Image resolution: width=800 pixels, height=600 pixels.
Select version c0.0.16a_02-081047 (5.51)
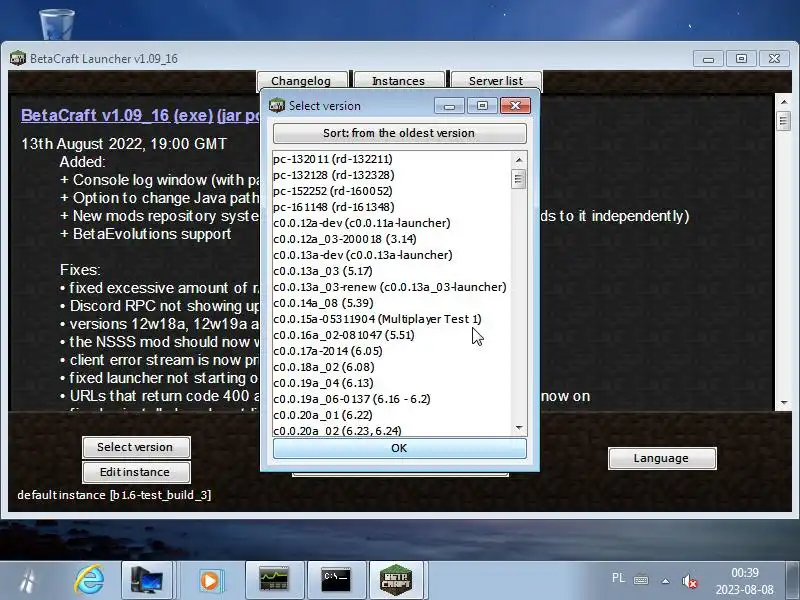point(392,335)
